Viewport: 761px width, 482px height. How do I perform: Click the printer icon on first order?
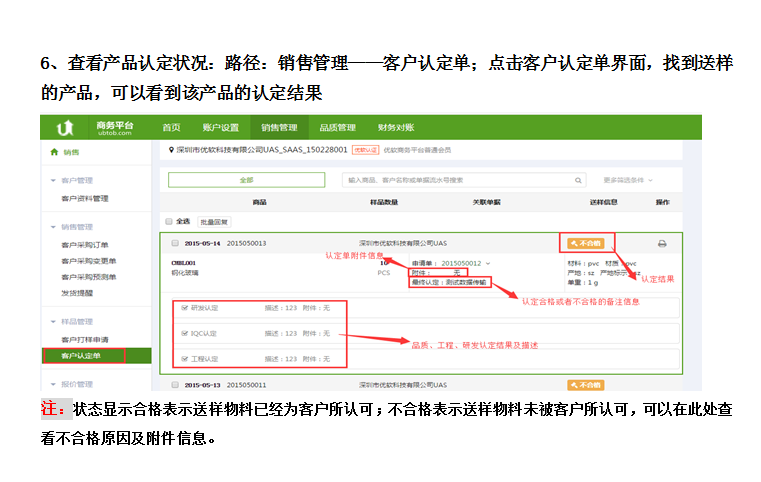[x=662, y=243]
